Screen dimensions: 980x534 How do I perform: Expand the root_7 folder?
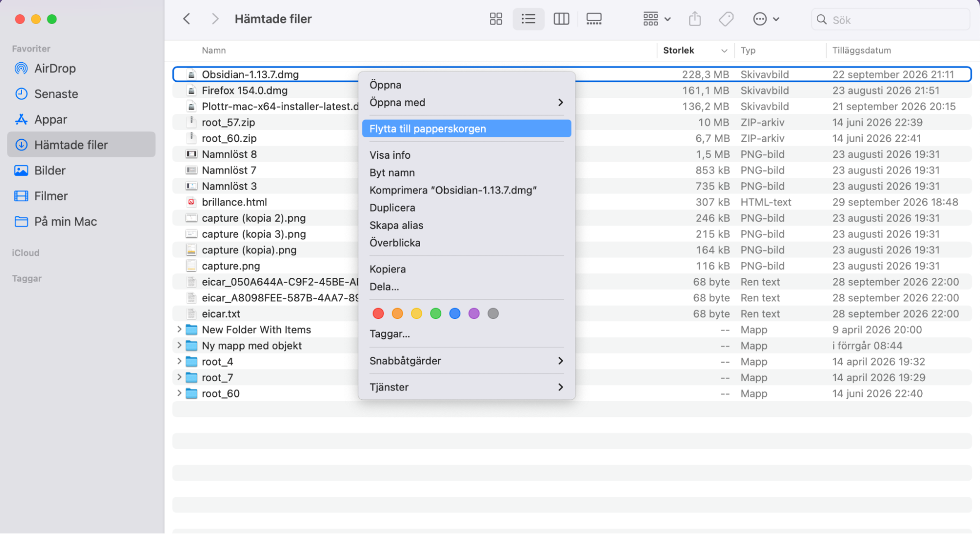click(179, 378)
